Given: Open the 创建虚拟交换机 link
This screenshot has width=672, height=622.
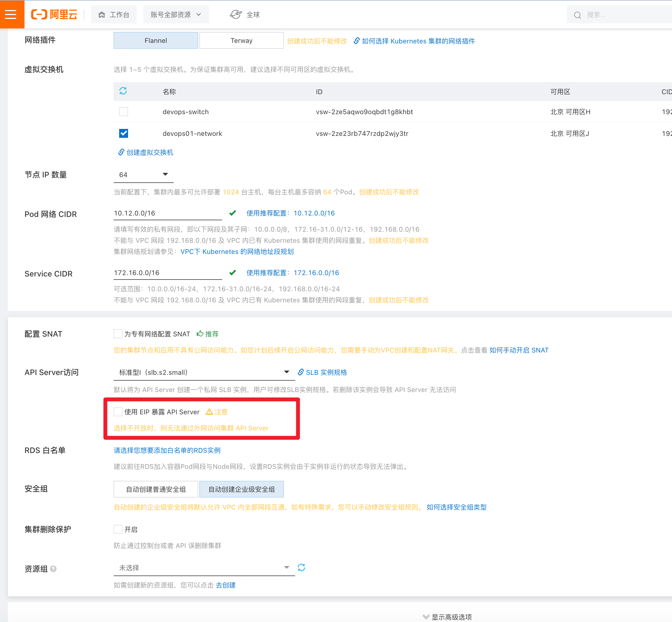Looking at the screenshot, I should [x=149, y=153].
